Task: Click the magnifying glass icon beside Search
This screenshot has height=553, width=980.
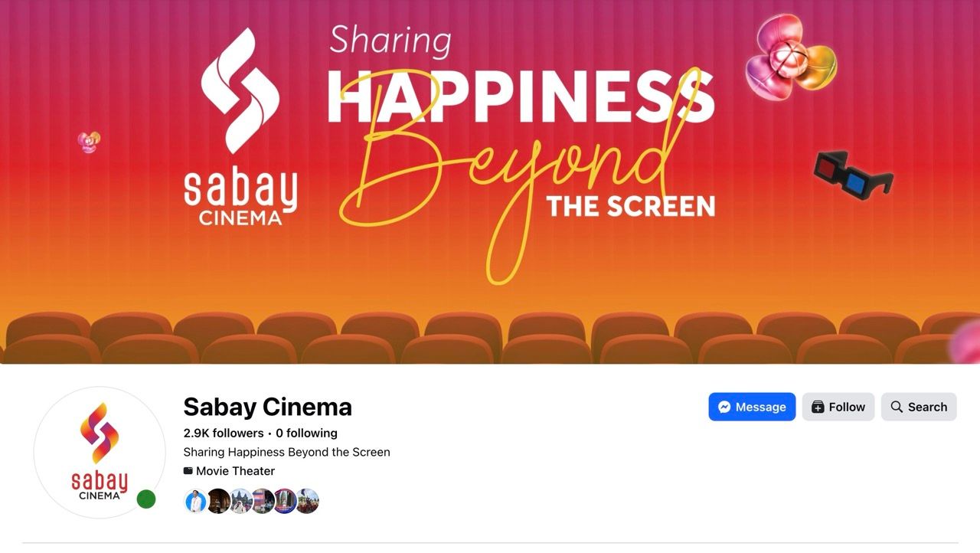Action: pos(897,407)
